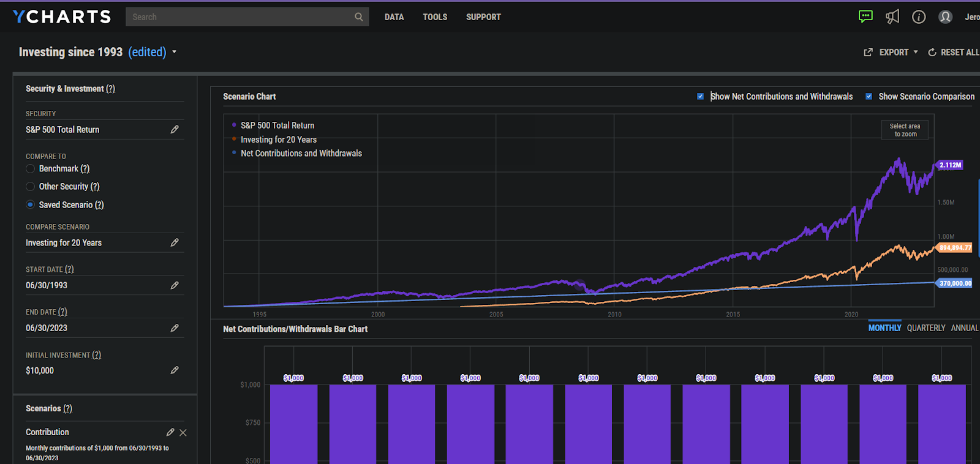Viewport: 980px width, 464px height.
Task: Open the Export dropdown
Action: pos(891,52)
